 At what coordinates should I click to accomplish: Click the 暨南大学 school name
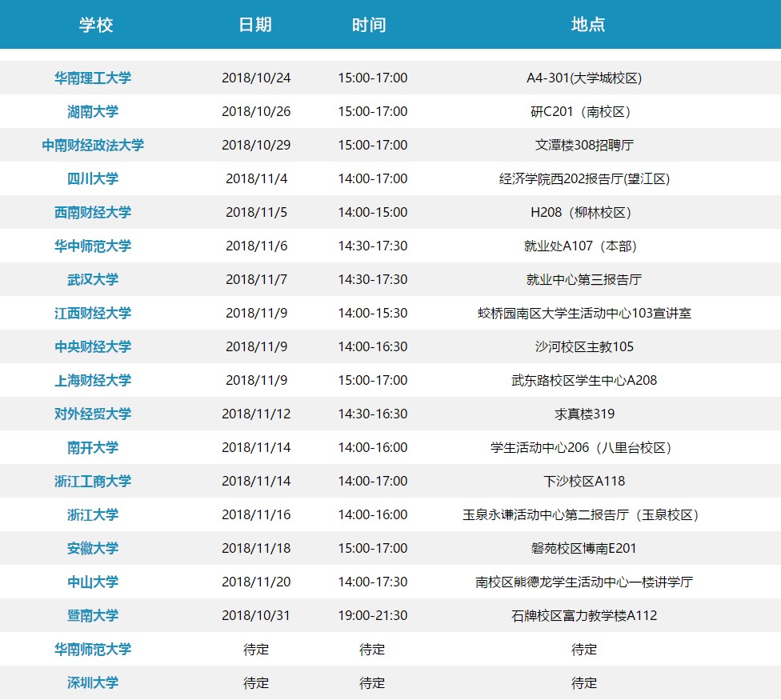pos(93,615)
